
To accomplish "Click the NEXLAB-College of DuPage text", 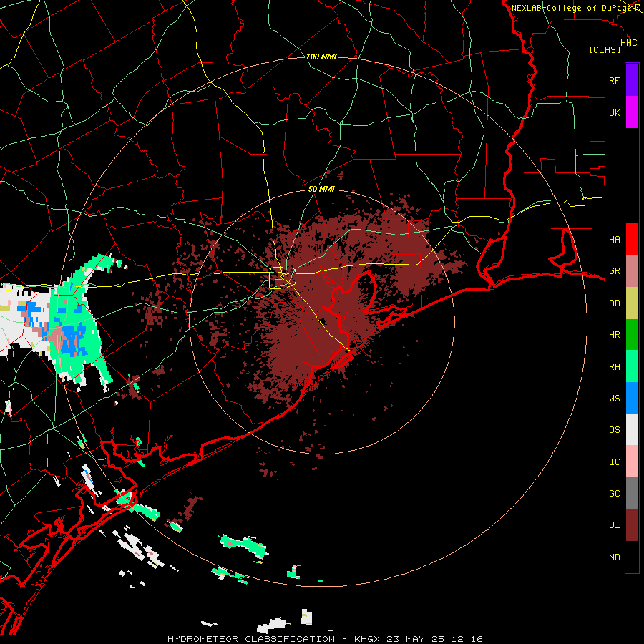I will point(572,8).
